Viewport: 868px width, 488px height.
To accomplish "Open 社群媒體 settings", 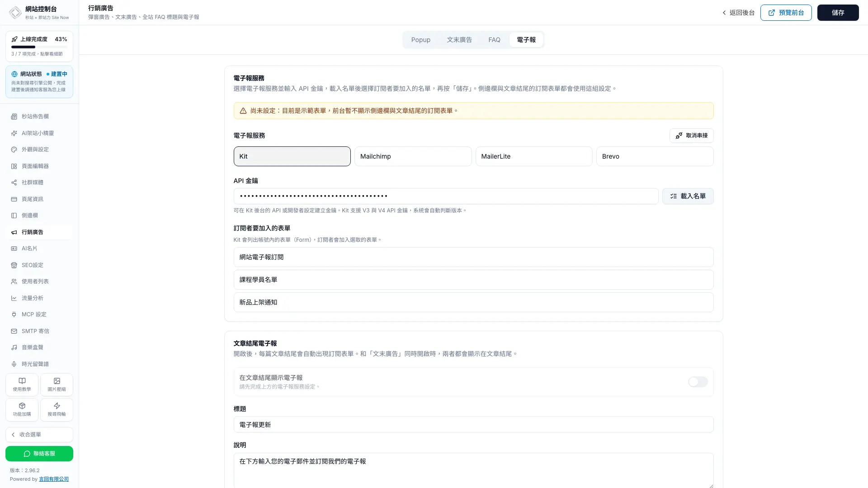I will pyautogui.click(x=39, y=183).
